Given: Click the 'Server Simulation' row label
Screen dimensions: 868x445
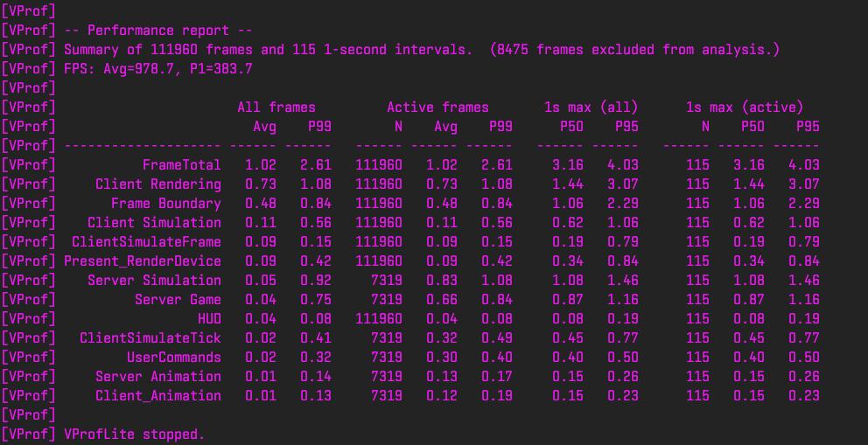Looking at the screenshot, I should click(155, 281).
